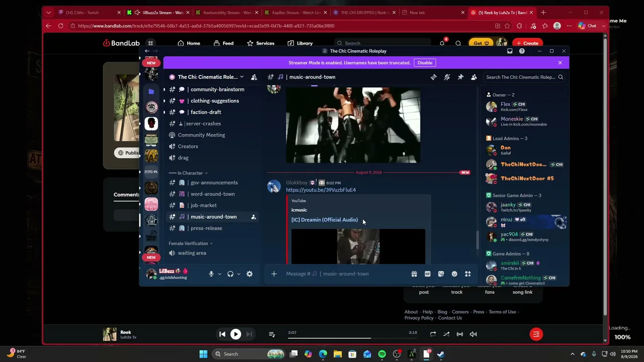Search The Chi: Cinematic Roleplay server

pos(524,77)
